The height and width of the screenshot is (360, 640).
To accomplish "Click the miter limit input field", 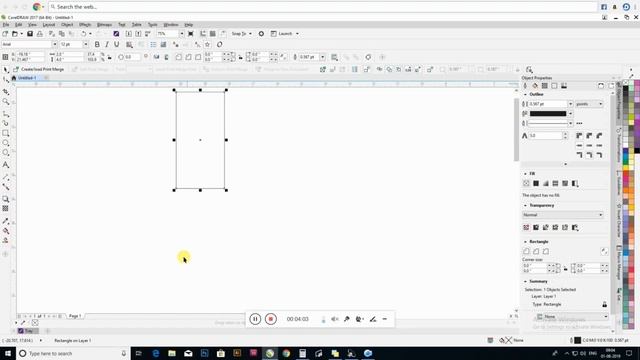I will [x=545, y=136].
